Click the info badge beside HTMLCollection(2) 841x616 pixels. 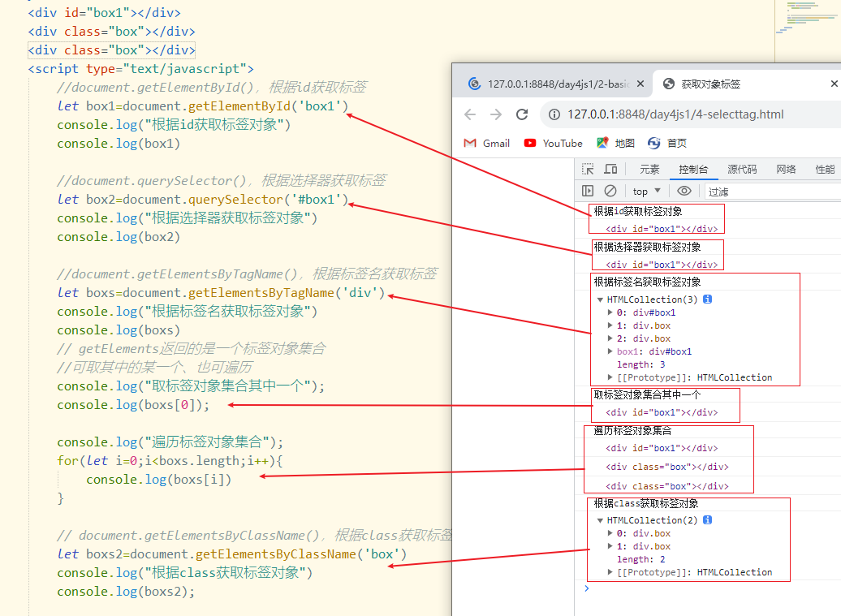[x=707, y=520]
